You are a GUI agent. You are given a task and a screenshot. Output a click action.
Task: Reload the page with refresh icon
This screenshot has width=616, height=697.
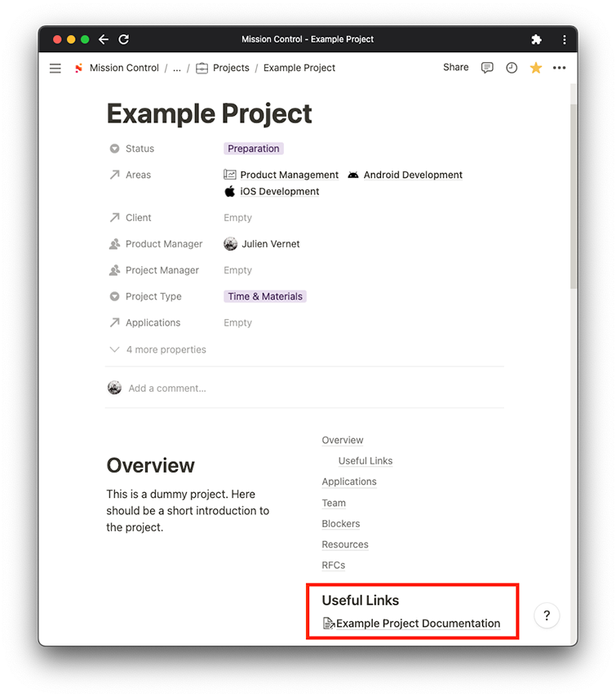[124, 39]
